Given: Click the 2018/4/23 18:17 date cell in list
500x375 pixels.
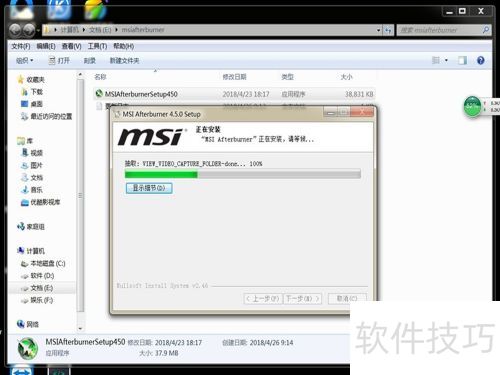Looking at the screenshot, I should [x=246, y=94].
